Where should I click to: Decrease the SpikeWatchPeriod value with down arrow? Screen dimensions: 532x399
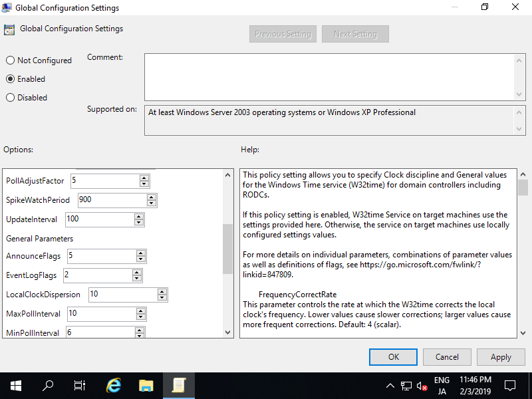point(152,203)
